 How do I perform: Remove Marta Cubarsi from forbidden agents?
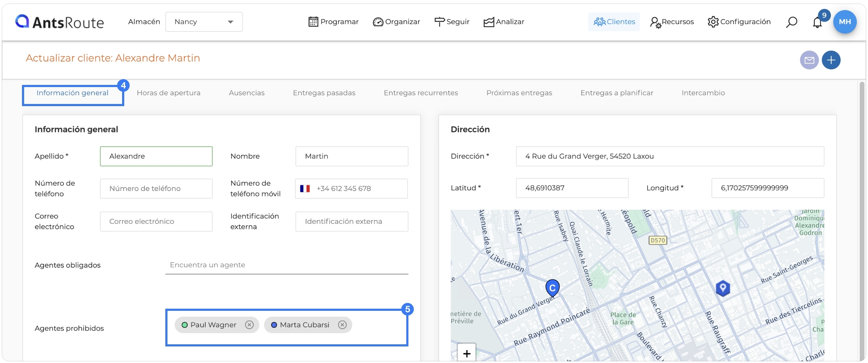point(342,325)
